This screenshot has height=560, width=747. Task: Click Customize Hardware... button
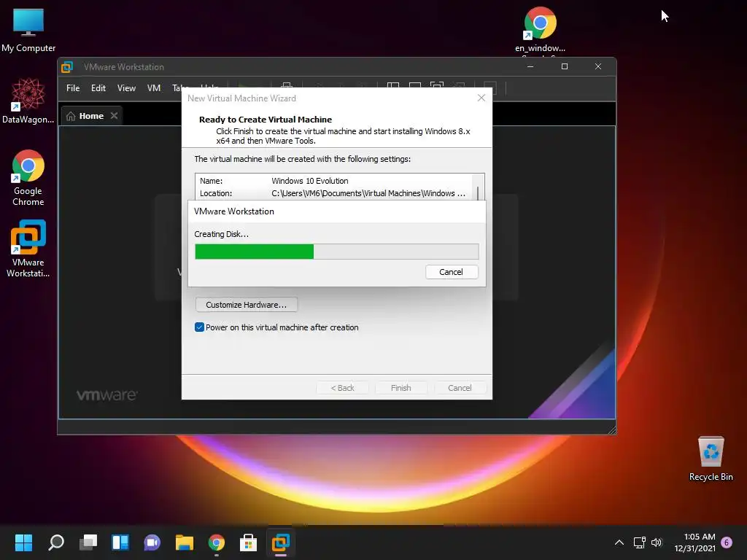point(247,305)
